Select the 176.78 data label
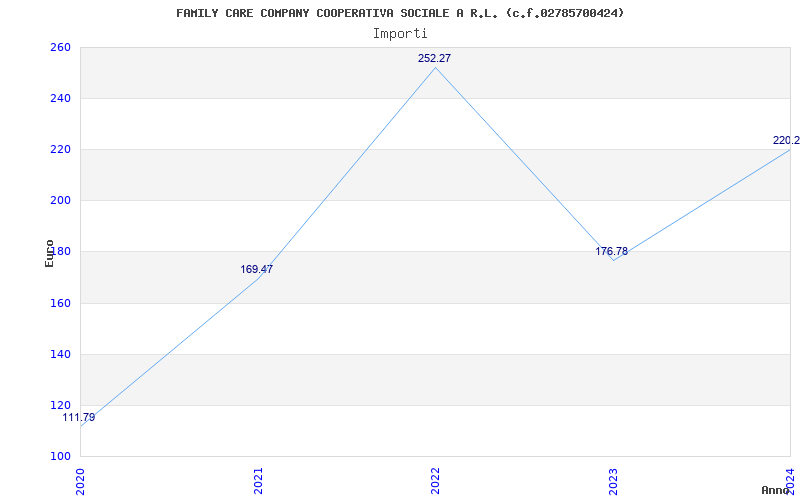The width and height of the screenshot is (800, 500). (x=612, y=252)
